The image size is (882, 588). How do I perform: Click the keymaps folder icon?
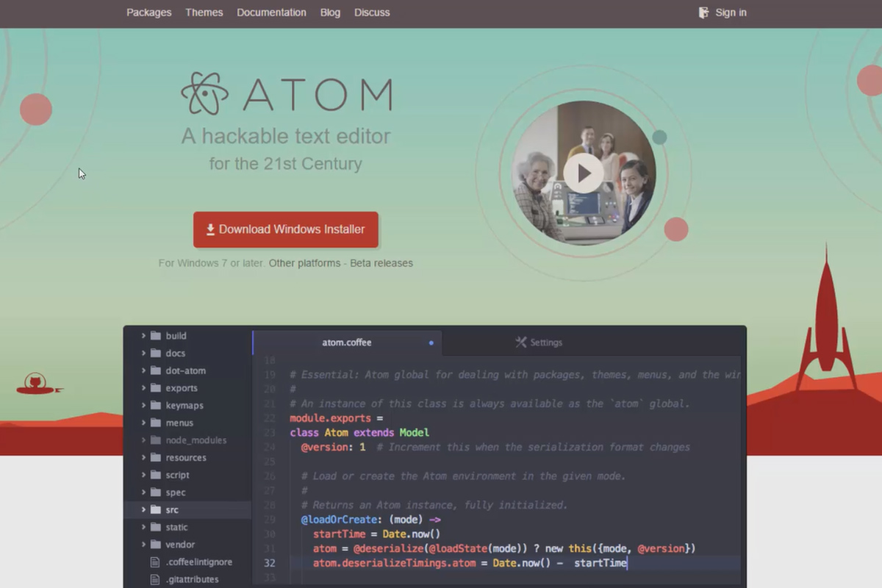point(155,406)
